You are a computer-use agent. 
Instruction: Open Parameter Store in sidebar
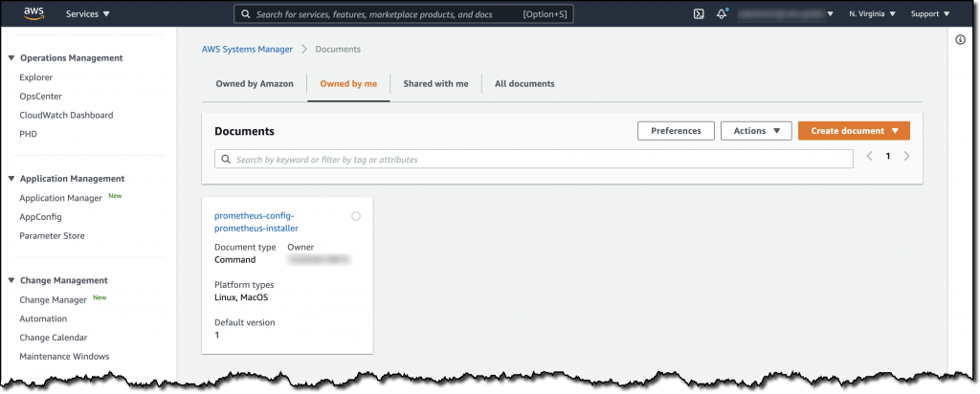(52, 236)
